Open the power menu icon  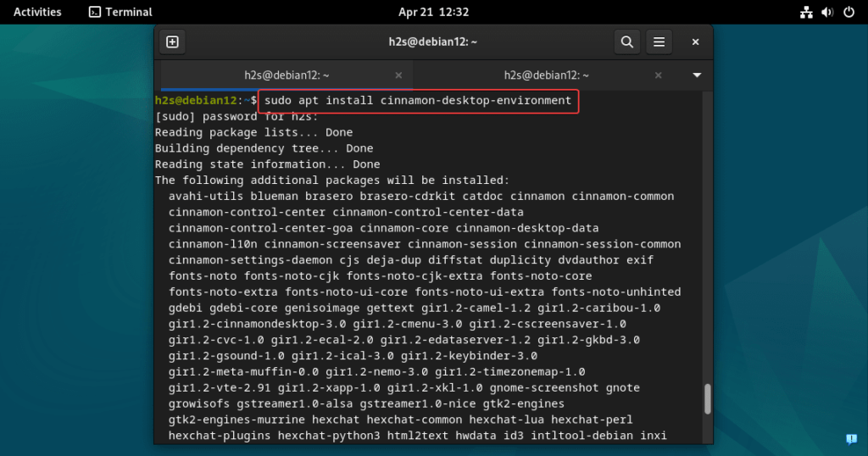coord(849,12)
